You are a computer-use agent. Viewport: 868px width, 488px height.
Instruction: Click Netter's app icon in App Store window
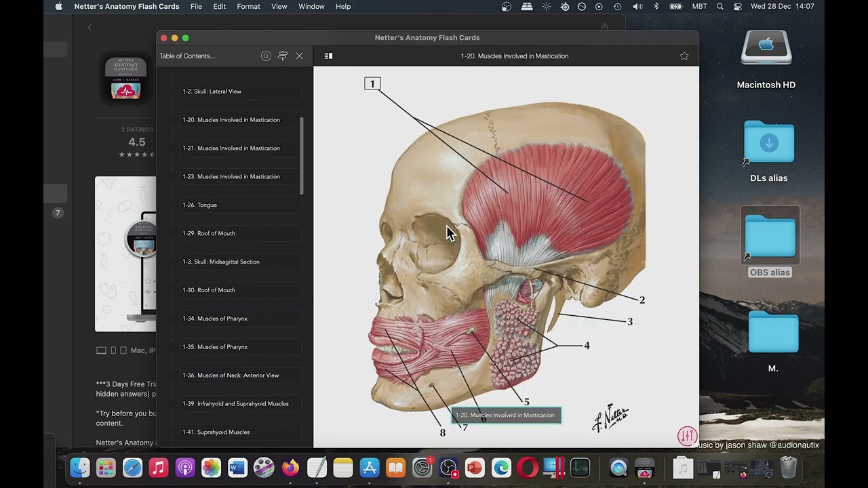click(x=125, y=79)
